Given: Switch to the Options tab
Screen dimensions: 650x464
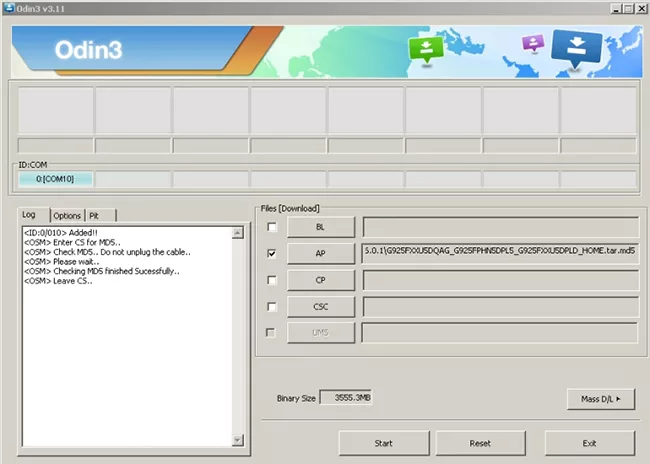Looking at the screenshot, I should (x=67, y=215).
